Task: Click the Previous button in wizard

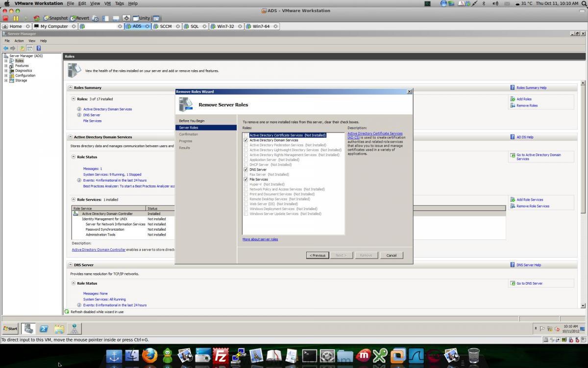Action: (318, 255)
